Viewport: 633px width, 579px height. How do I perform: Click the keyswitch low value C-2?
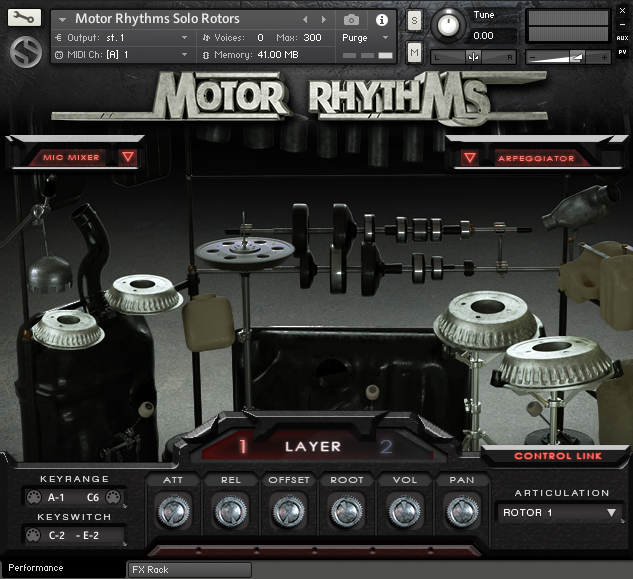[x=57, y=535]
